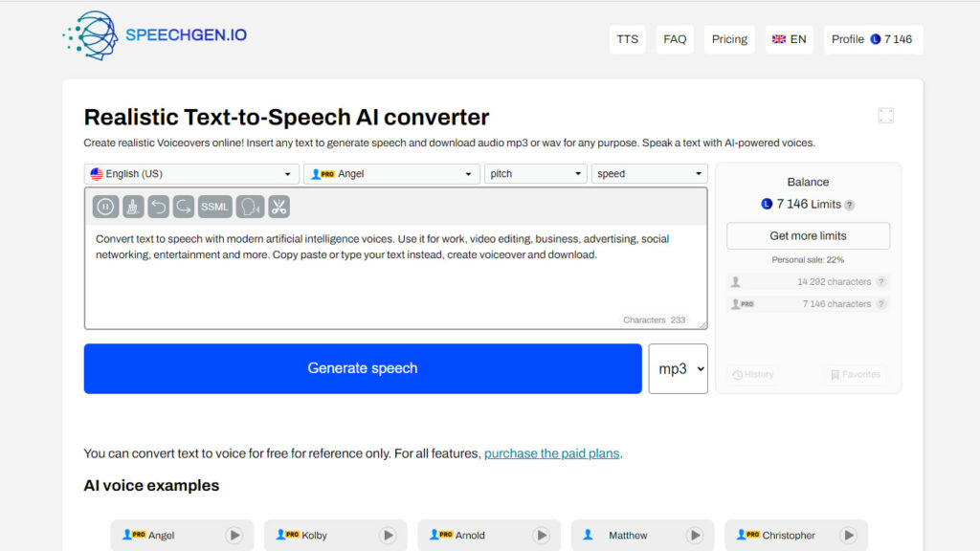Click the broom clear-text icon

[133, 207]
